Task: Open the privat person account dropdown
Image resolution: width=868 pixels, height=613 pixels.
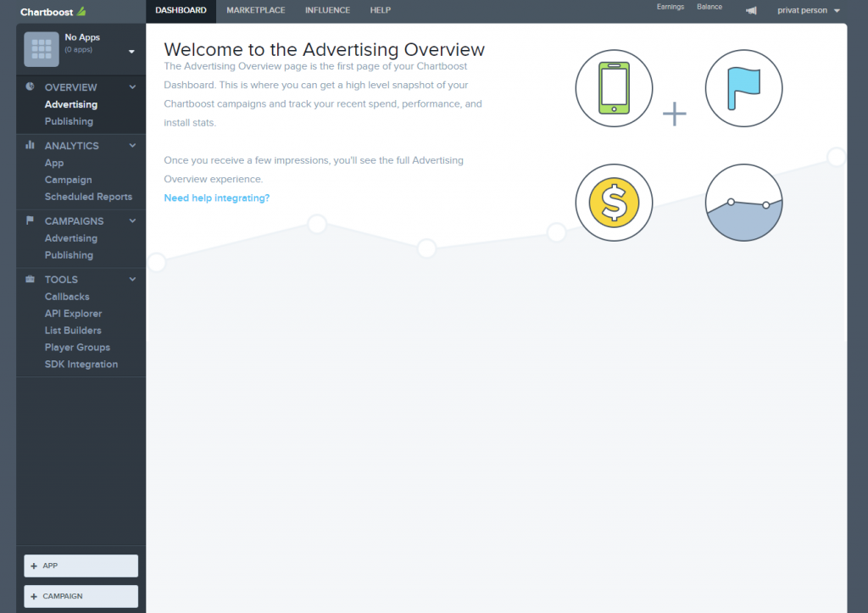Action: point(807,10)
